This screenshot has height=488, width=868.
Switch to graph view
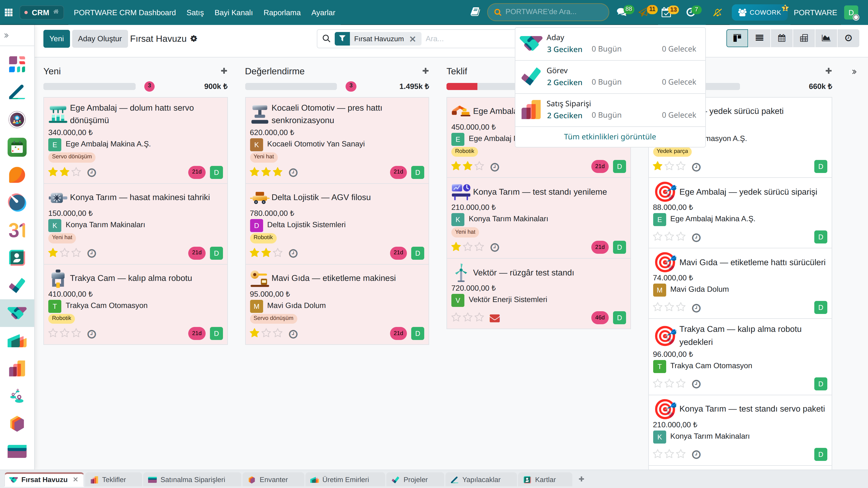point(826,38)
